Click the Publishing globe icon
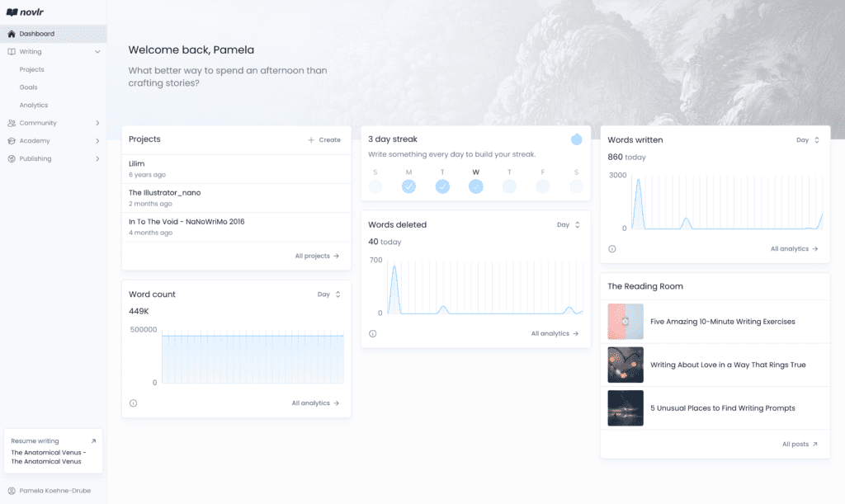The image size is (845, 504). tap(12, 158)
